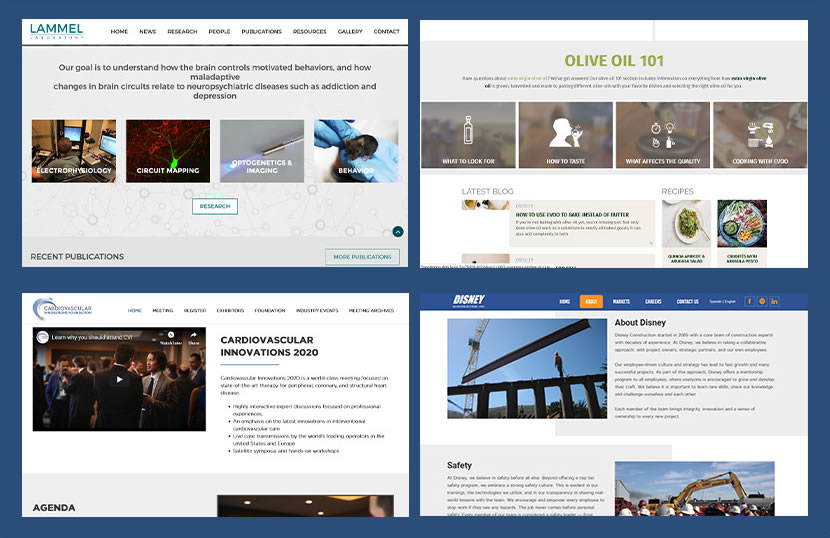Select CONTACT US in the Disney navigation
The image size is (830, 538).
point(688,301)
